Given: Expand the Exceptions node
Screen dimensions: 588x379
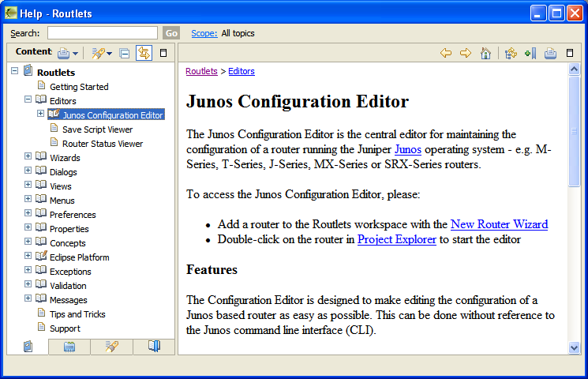Looking at the screenshot, I should click(28, 270).
